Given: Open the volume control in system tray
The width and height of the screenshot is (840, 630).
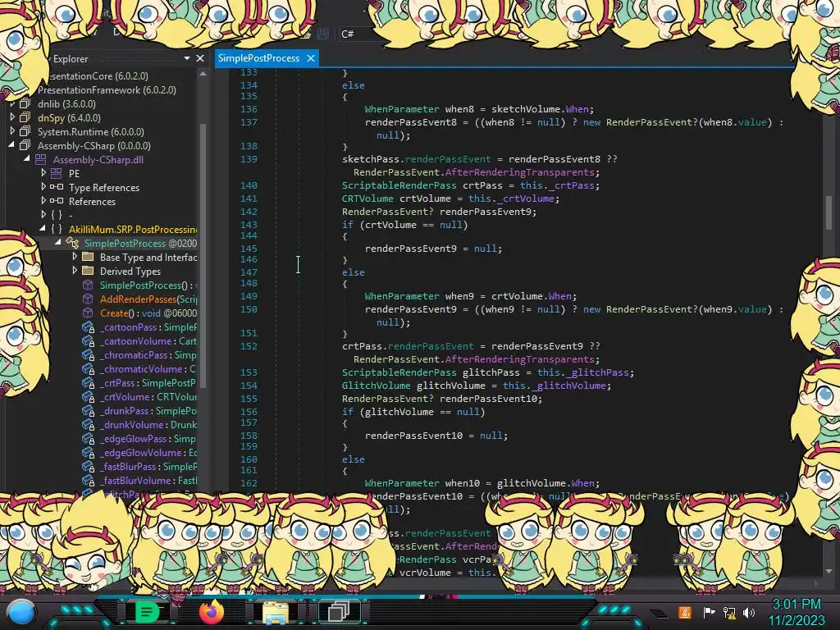Looking at the screenshot, I should [749, 612].
